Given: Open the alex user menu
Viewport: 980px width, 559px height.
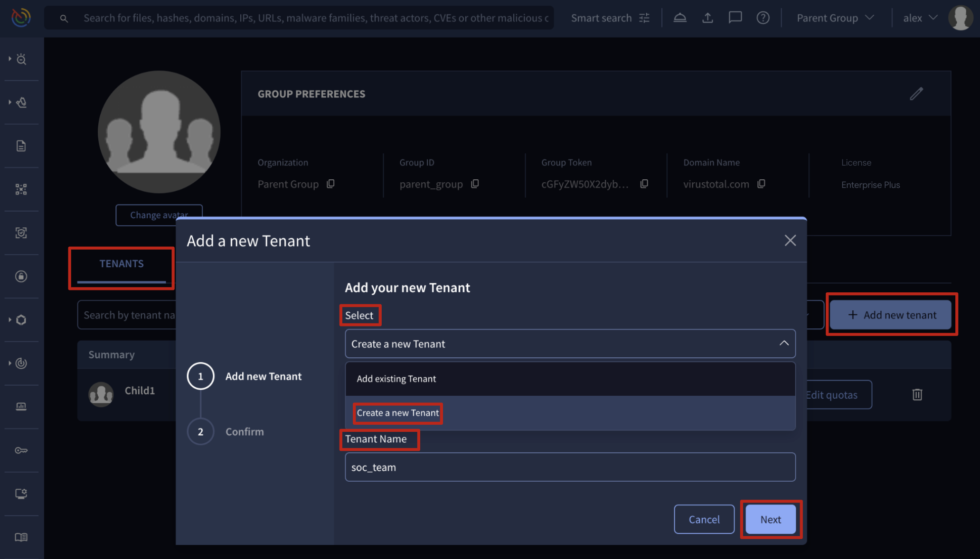Looking at the screenshot, I should 920,18.
